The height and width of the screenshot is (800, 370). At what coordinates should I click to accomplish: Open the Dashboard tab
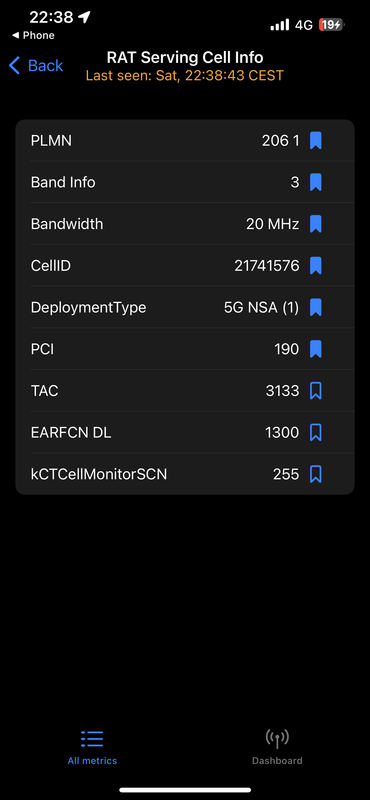pos(277,747)
